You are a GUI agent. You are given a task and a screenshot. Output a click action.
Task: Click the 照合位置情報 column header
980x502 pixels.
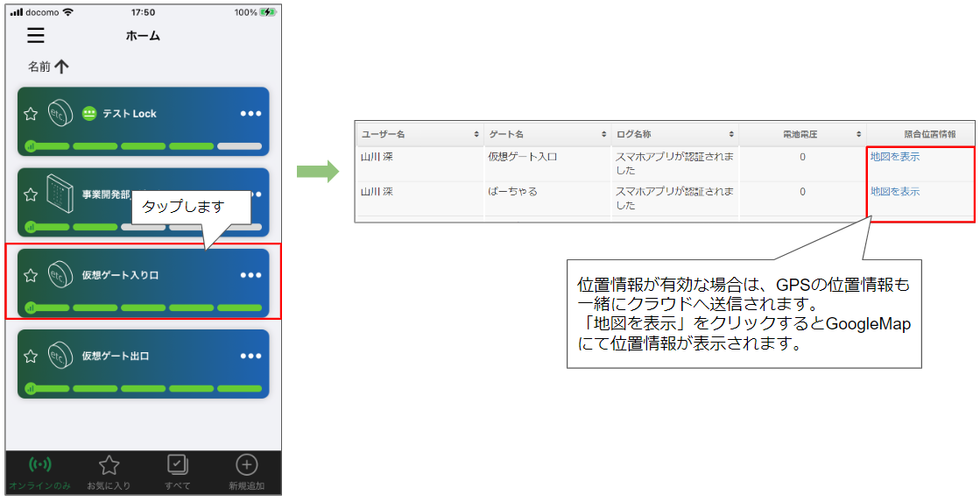[x=920, y=134]
